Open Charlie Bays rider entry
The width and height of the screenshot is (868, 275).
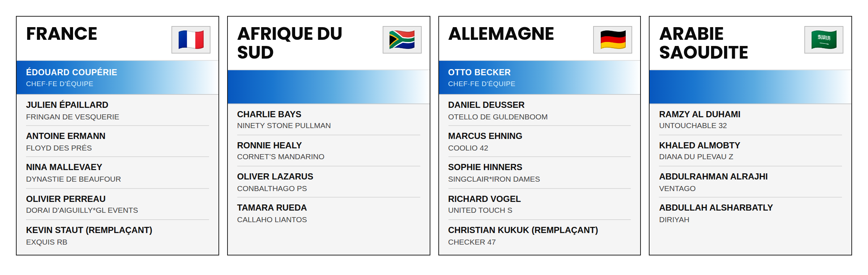tap(328, 120)
